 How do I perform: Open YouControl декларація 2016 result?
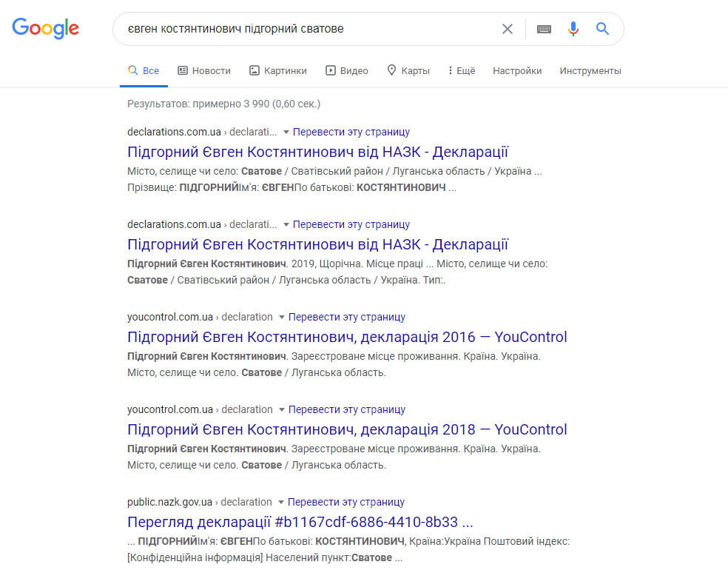pos(347,337)
